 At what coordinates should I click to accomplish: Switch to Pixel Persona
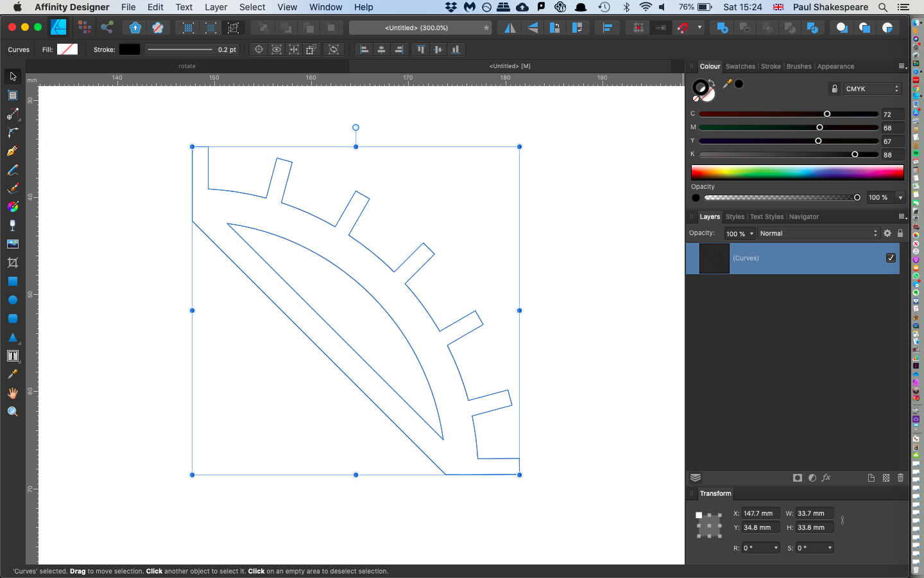(84, 28)
